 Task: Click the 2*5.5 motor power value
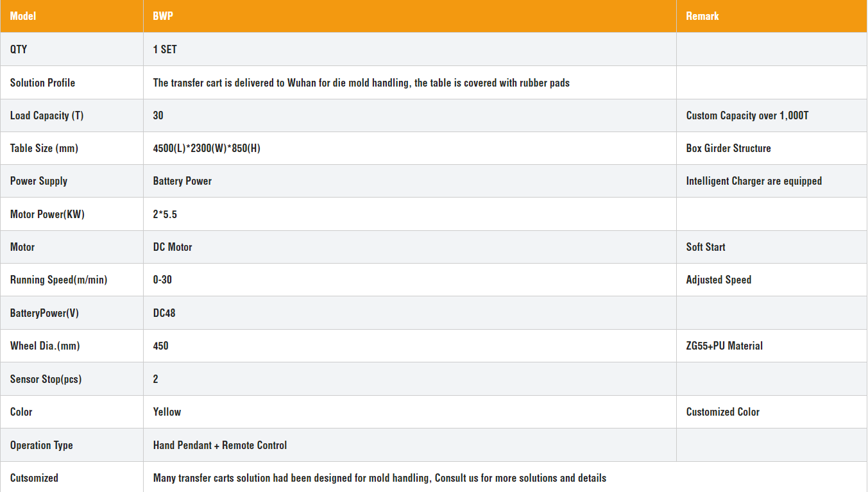165,214
